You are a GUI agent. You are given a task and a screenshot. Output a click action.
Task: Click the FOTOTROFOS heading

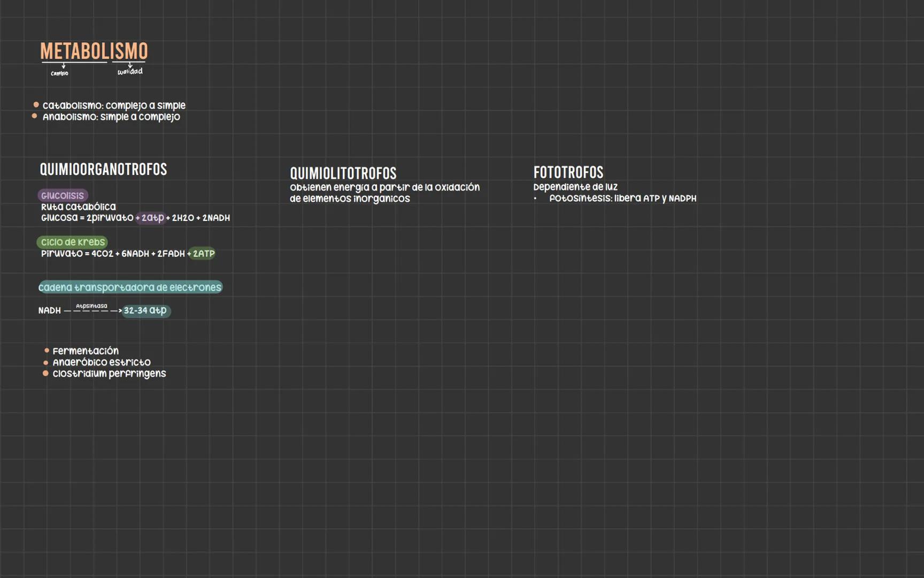click(x=568, y=172)
